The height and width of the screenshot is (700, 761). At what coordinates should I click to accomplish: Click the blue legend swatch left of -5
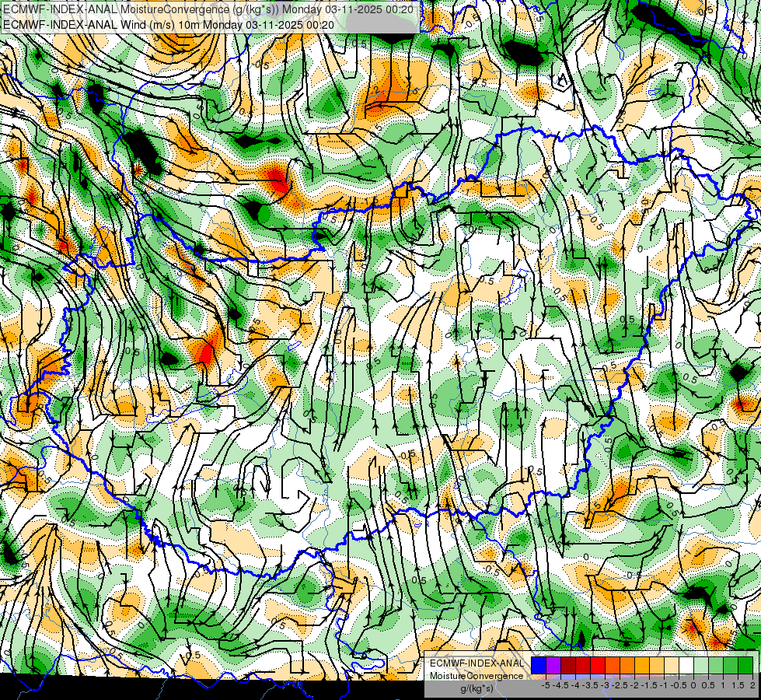click(x=539, y=665)
